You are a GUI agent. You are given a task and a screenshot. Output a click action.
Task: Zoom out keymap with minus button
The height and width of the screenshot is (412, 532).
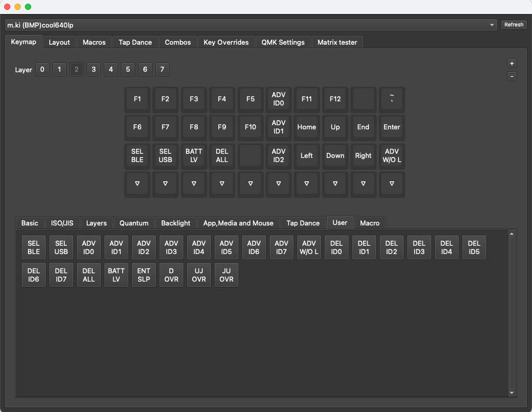coord(512,76)
